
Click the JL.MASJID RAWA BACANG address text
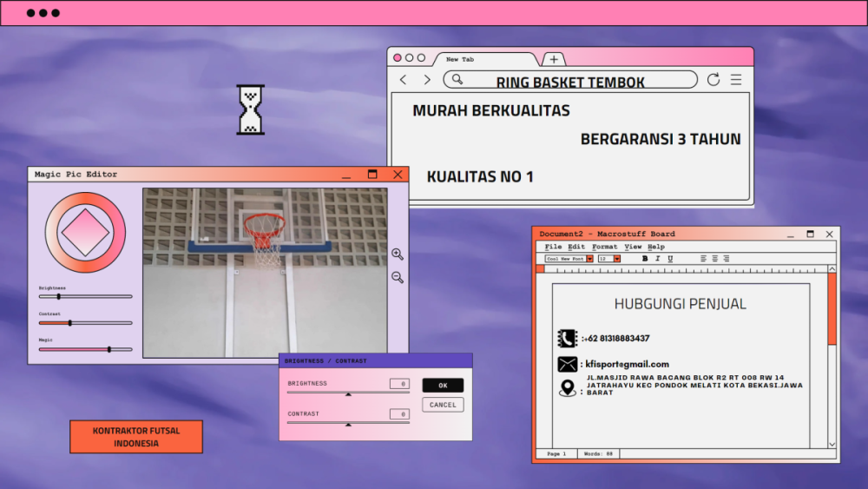(694, 385)
